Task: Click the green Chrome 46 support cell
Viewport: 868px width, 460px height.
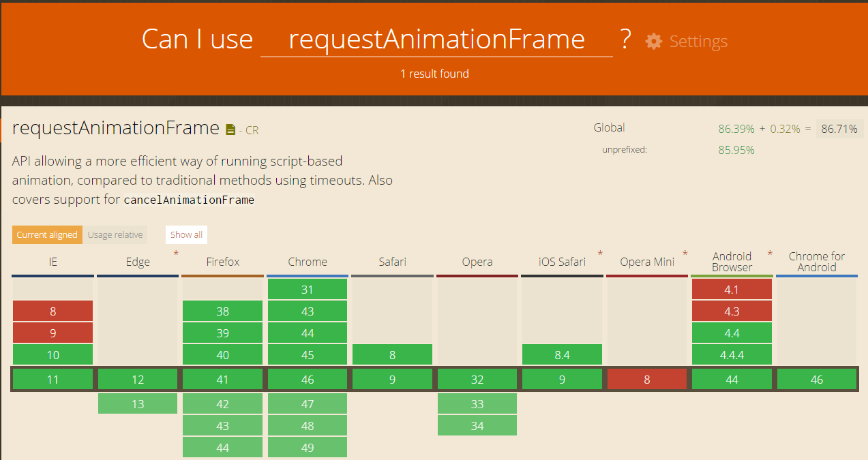Action: pyautogui.click(x=307, y=379)
